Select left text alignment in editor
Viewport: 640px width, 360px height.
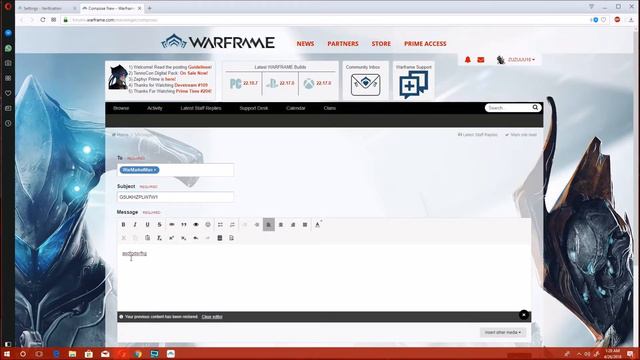269,224
